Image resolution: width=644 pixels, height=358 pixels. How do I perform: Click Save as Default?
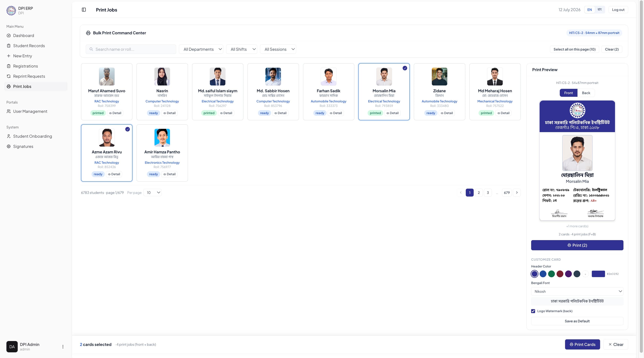(x=577, y=321)
